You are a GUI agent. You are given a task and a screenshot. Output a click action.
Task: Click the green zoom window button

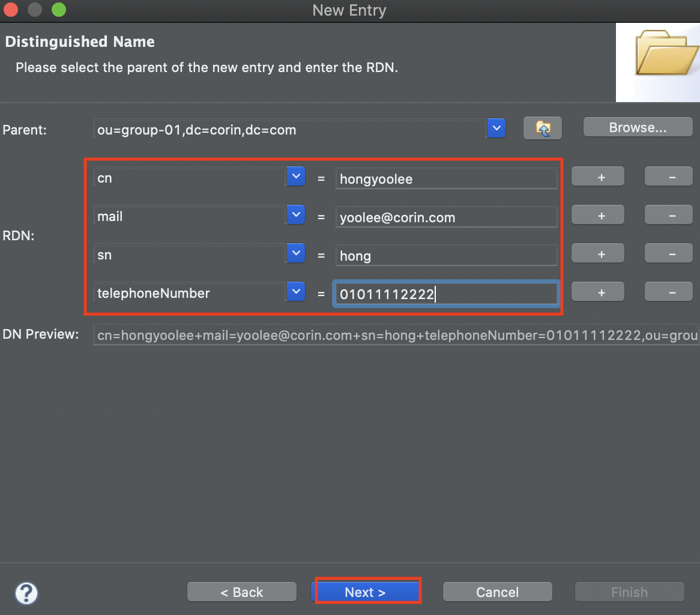[58, 10]
